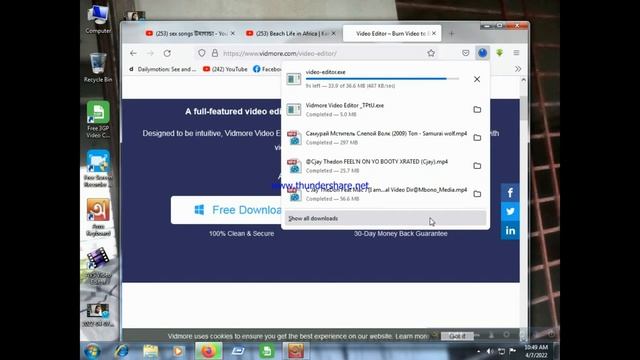Click the volume speaker tray icon
The image size is (640, 360).
point(490,351)
